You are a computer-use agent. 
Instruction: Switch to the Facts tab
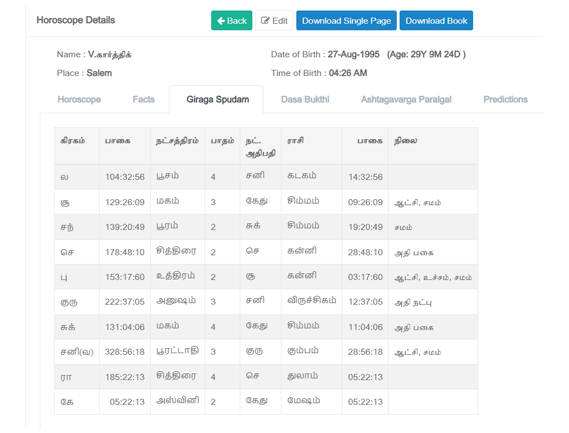[x=143, y=99]
